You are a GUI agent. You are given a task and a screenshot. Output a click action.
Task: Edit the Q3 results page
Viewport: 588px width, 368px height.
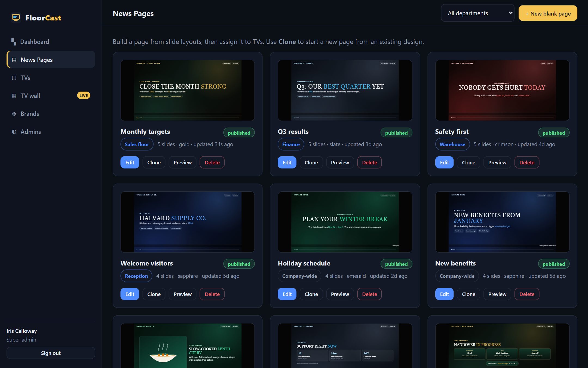coord(287,162)
